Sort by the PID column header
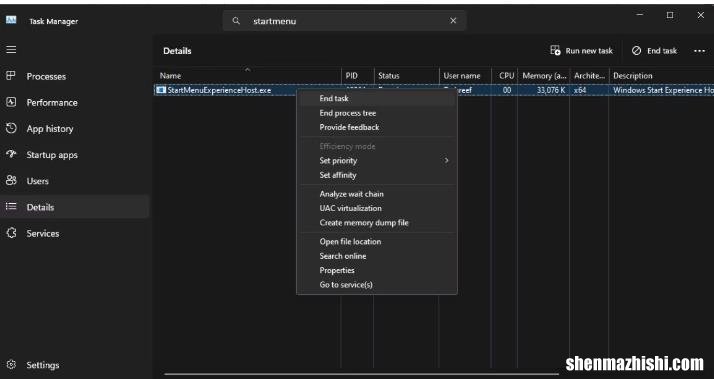The height and width of the screenshot is (379, 714). (357, 76)
